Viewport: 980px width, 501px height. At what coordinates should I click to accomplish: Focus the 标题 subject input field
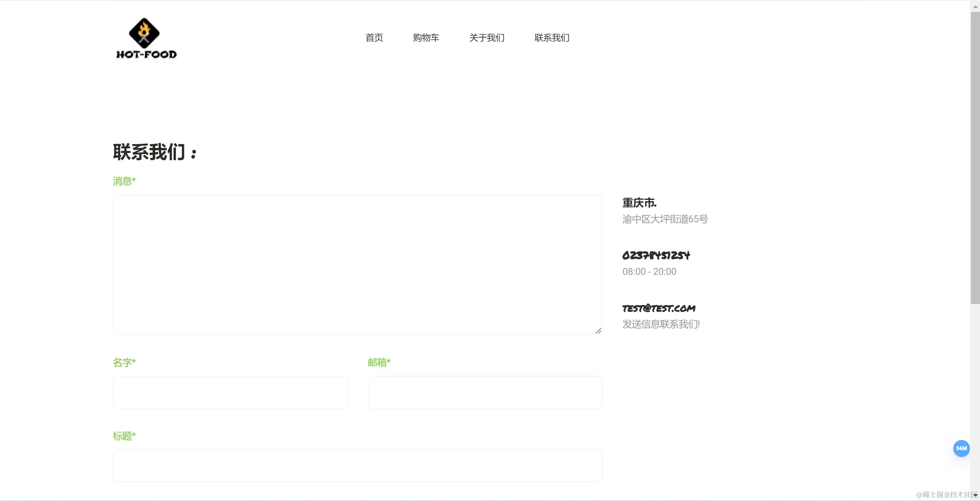tap(357, 465)
